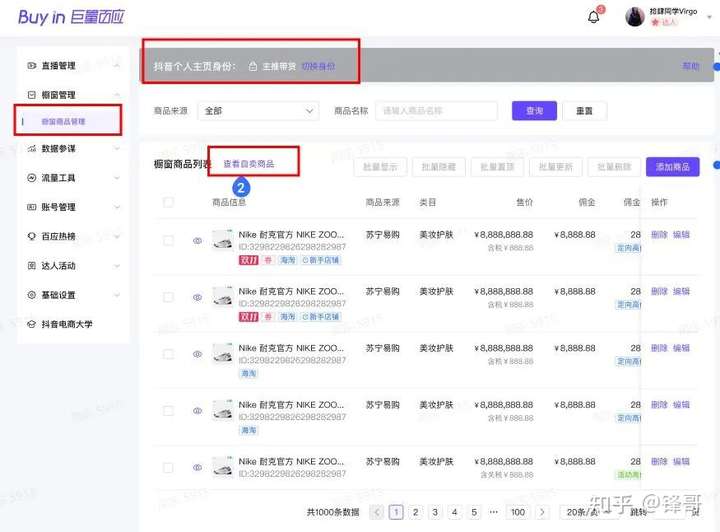720x532 pixels.
Task: Expand the 直播管理 chevron
Action: pyautogui.click(x=117, y=66)
